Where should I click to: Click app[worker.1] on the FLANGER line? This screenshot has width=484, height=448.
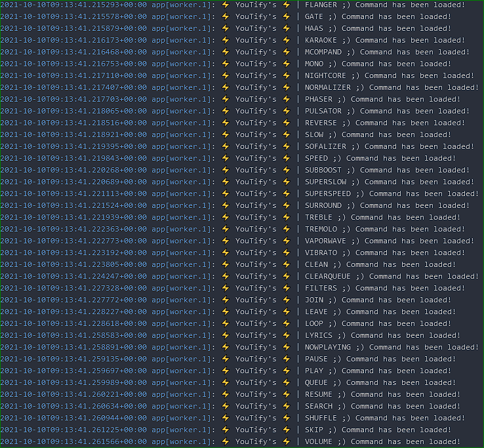[184, 5]
